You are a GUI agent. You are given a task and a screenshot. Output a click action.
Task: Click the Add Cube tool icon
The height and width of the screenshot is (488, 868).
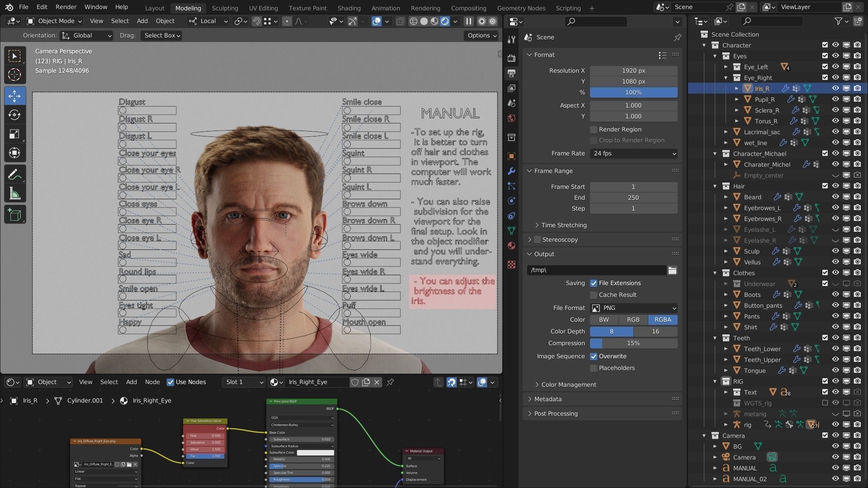(x=14, y=215)
